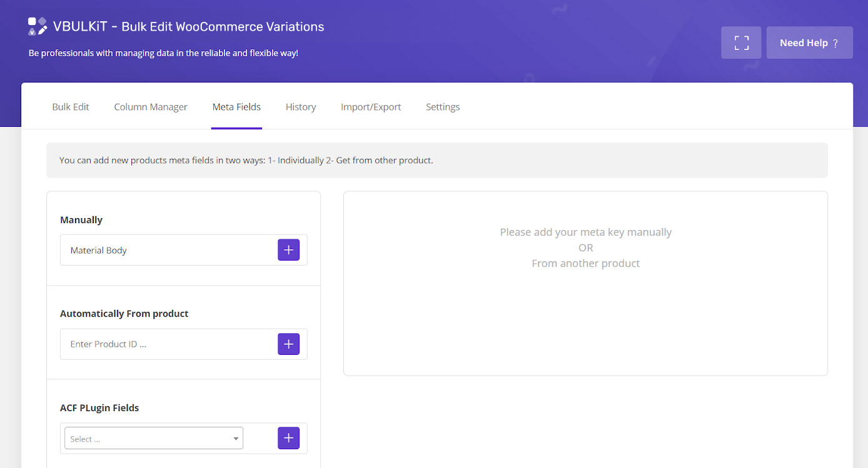This screenshot has width=868, height=468.
Task: Switch to the Settings tab
Action: click(443, 107)
